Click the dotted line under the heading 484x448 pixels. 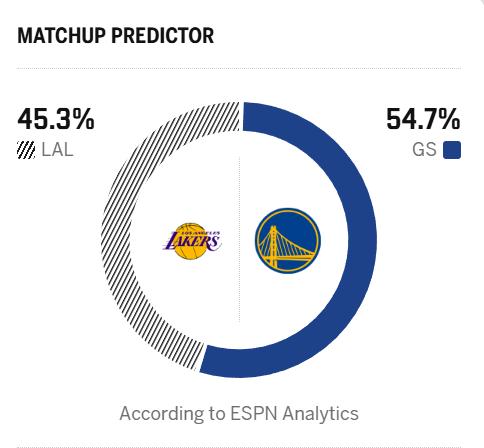coord(239,68)
